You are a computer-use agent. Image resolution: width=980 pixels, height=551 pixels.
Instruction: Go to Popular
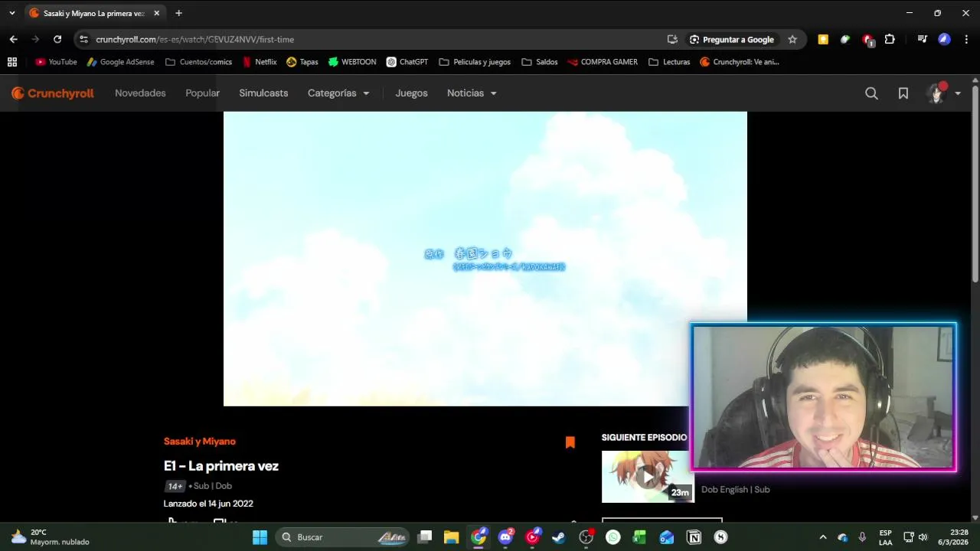[202, 93]
